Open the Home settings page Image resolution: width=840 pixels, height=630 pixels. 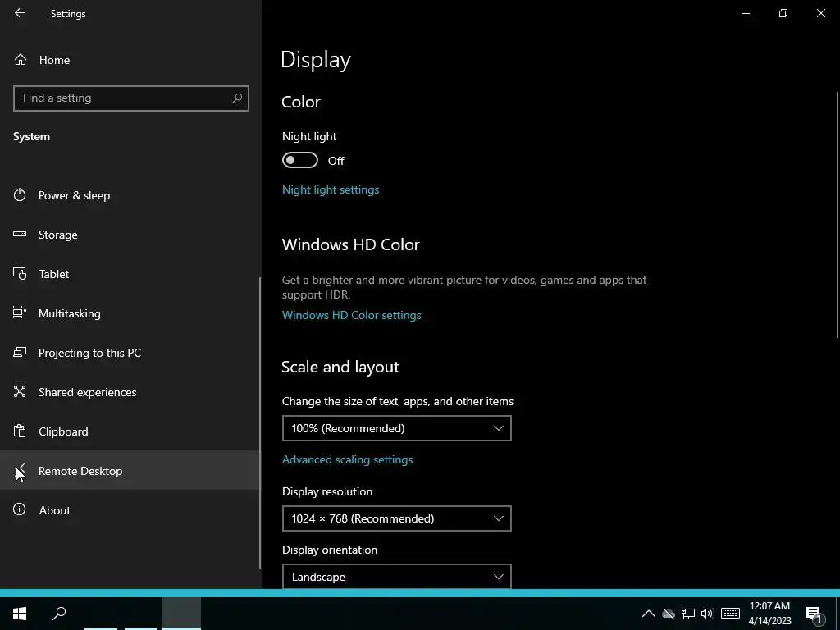coord(131,59)
